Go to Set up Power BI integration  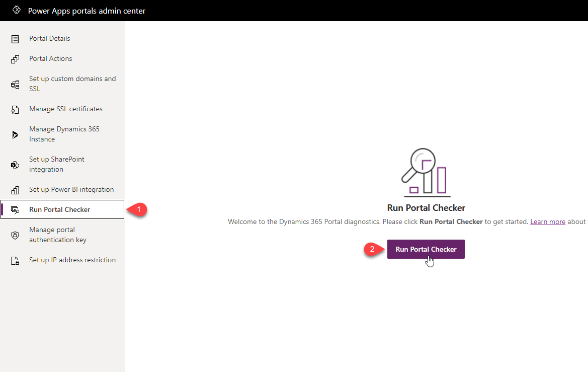coord(71,190)
